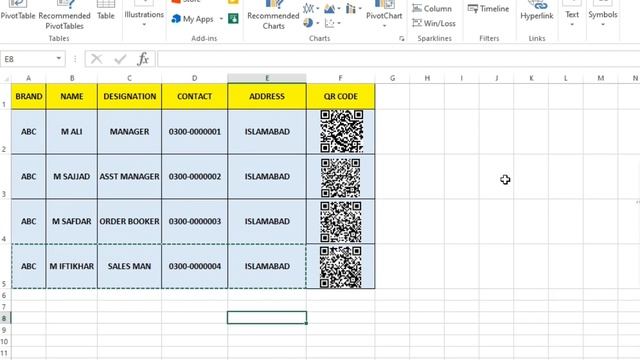Insert a Hyperlink
Screen dimensions: 640x360
[537, 10]
